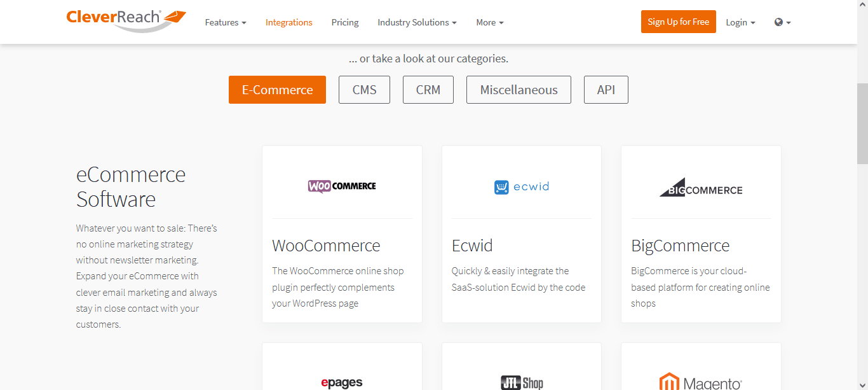This screenshot has width=868, height=390.
Task: Click the BigCommerce logo image
Action: 701,187
